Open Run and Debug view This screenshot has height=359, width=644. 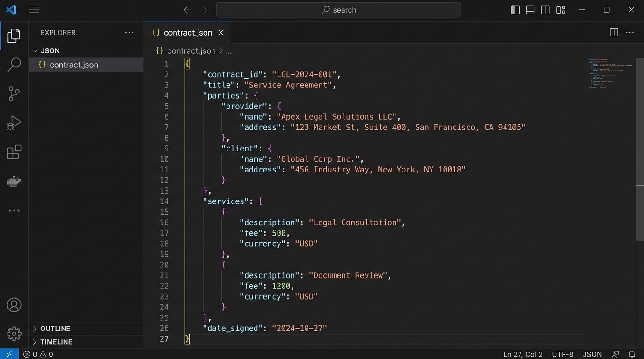14,122
